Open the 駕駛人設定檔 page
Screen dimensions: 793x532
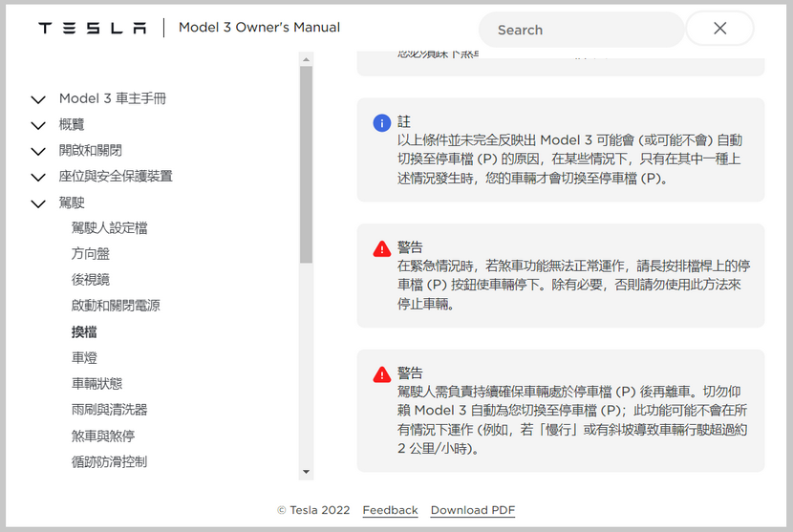[109, 228]
